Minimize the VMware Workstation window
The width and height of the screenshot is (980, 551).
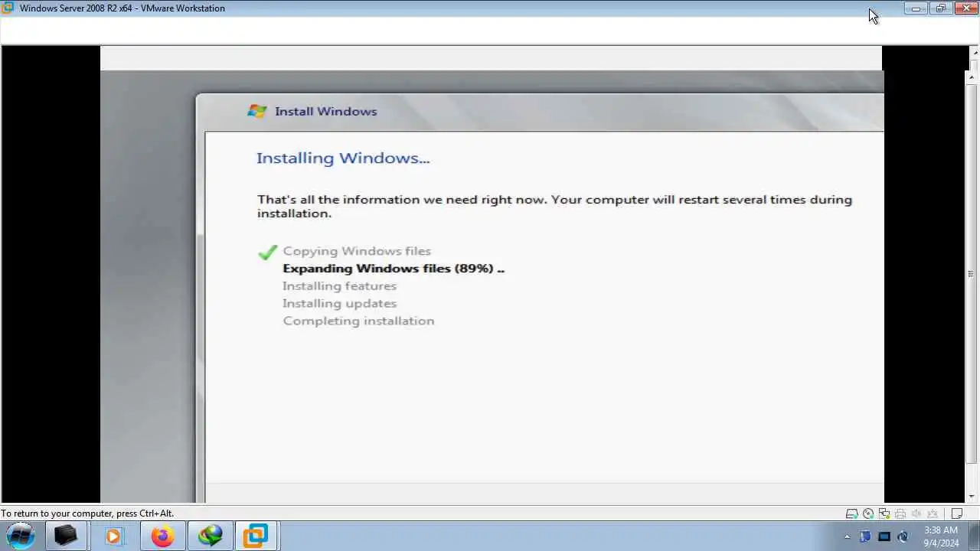click(916, 8)
